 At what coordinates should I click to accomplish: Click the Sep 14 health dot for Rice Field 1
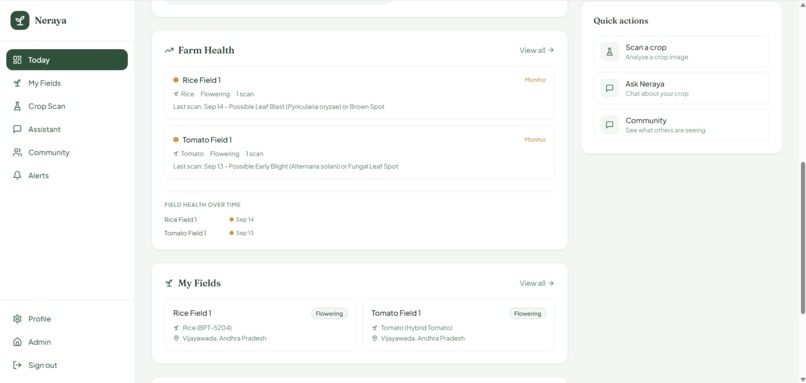click(x=232, y=220)
